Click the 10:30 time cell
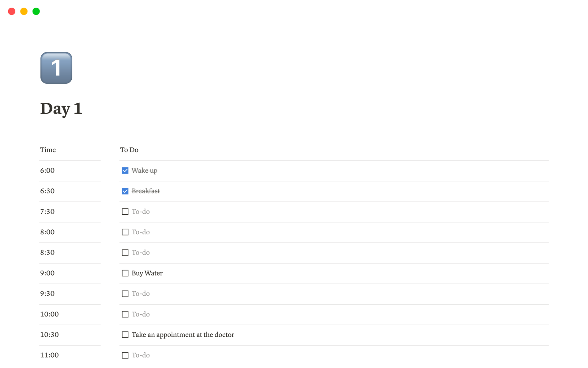The width and height of the screenshot is (588, 368). click(x=49, y=335)
